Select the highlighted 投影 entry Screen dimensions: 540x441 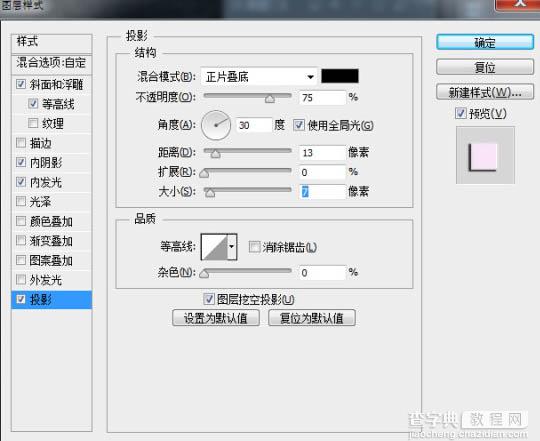(x=52, y=300)
